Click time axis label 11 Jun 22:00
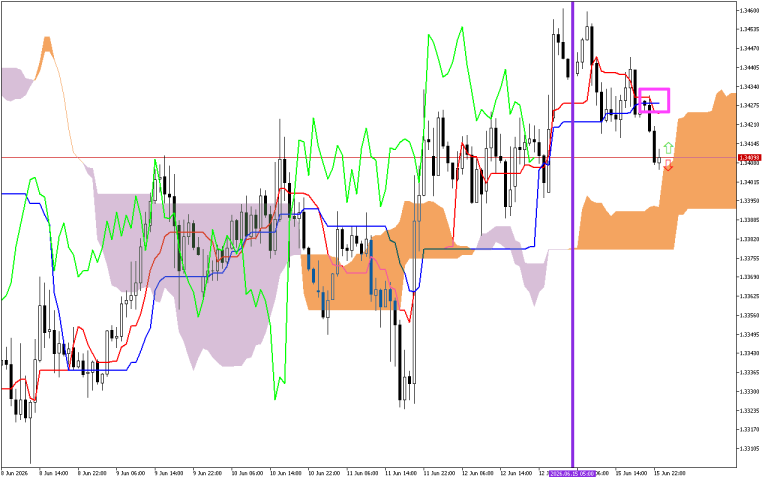The image size is (768, 480). [439, 474]
